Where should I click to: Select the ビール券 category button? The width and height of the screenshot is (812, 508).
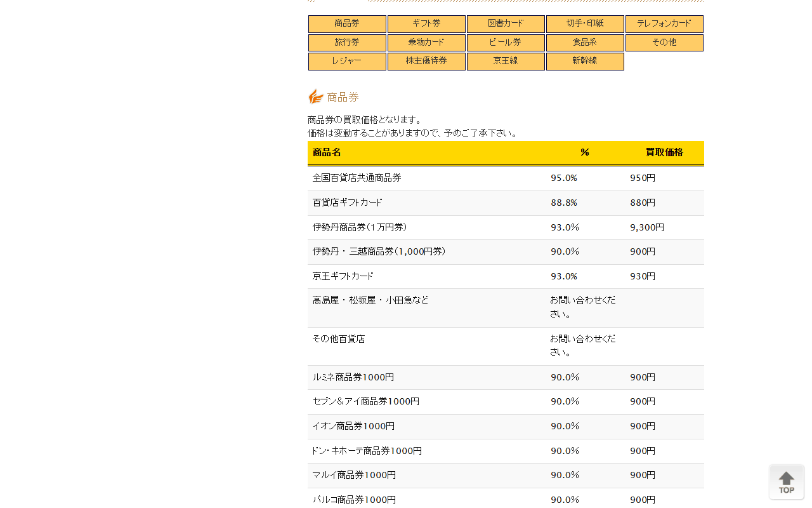point(506,43)
